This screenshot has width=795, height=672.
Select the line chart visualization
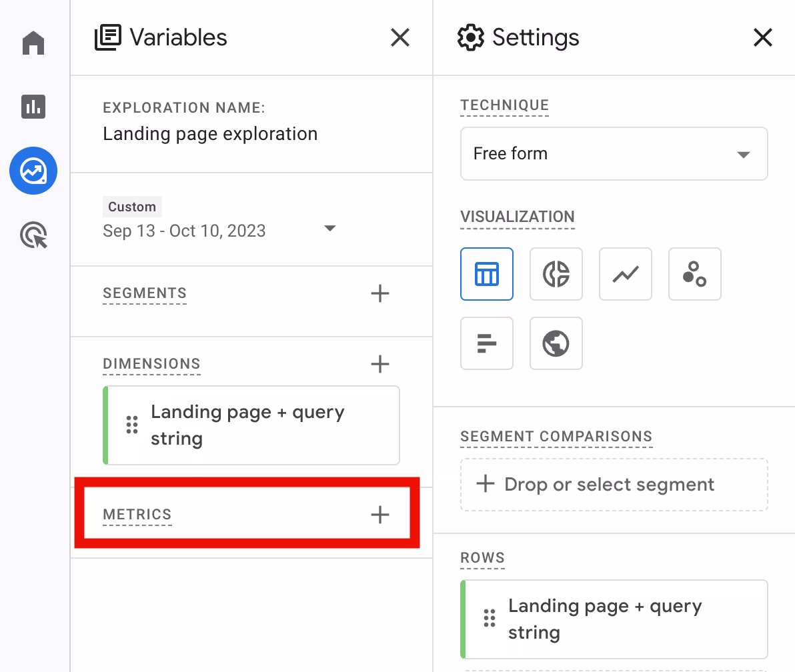[626, 274]
